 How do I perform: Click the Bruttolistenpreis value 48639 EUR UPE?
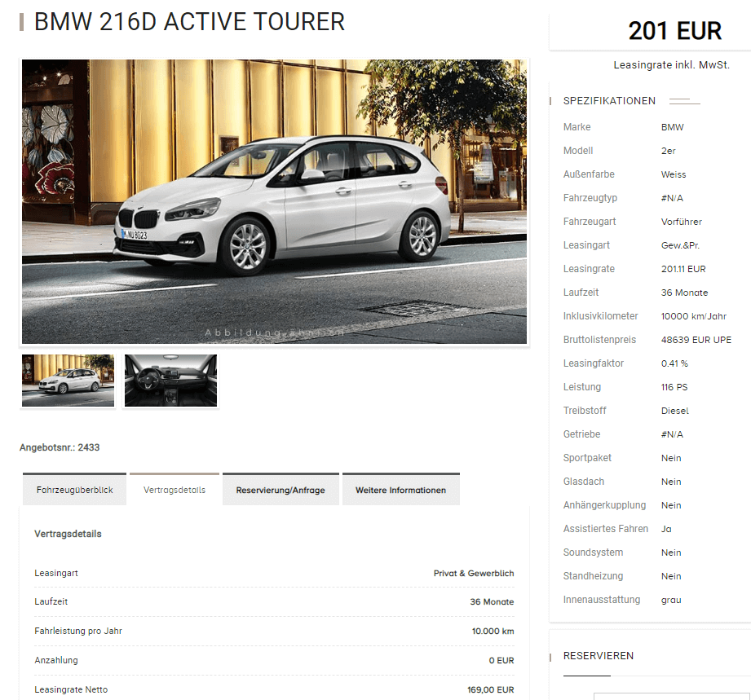696,340
